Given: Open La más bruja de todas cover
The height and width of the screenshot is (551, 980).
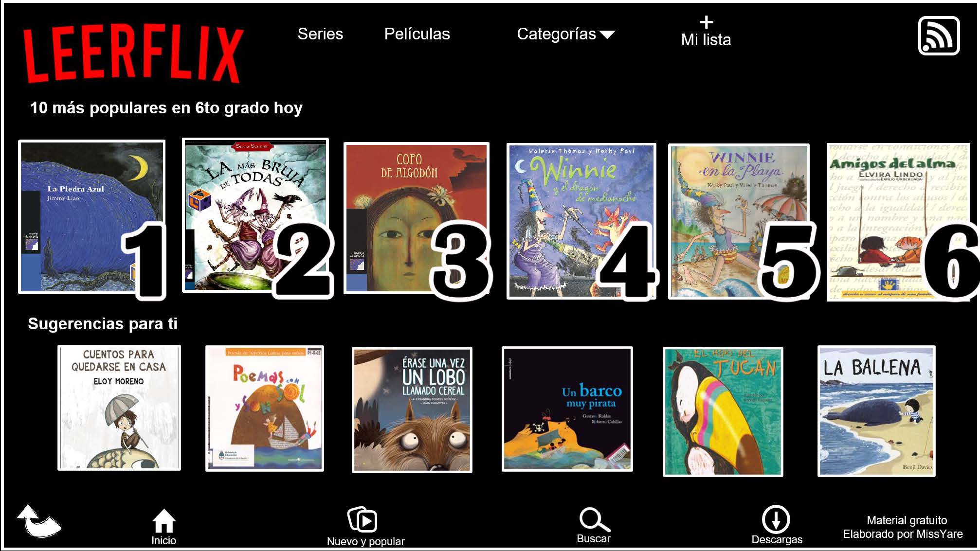Looking at the screenshot, I should click(255, 215).
